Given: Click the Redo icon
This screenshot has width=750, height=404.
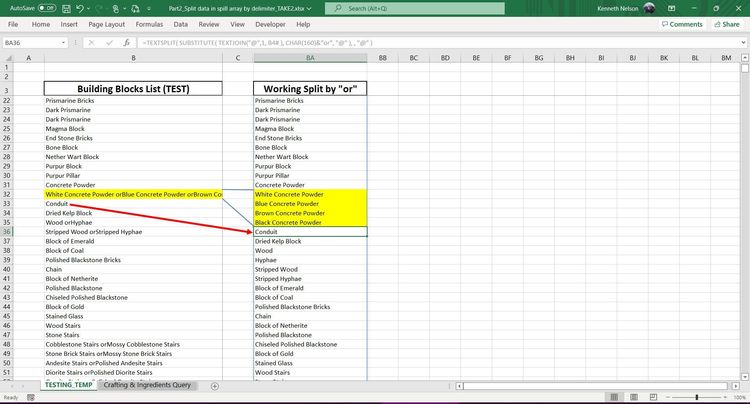Looking at the screenshot, I should [99, 9].
